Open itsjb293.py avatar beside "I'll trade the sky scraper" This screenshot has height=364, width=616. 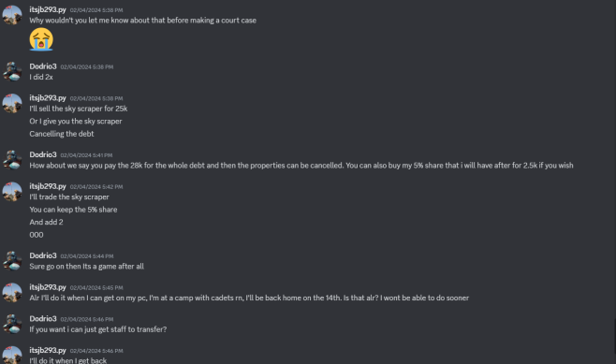tap(12, 192)
